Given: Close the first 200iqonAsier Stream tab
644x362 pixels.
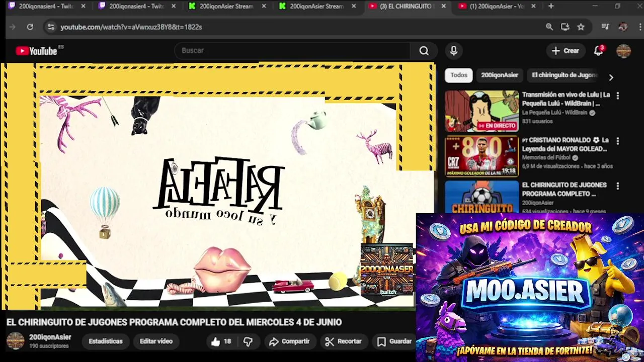Looking at the screenshot, I should (264, 6).
